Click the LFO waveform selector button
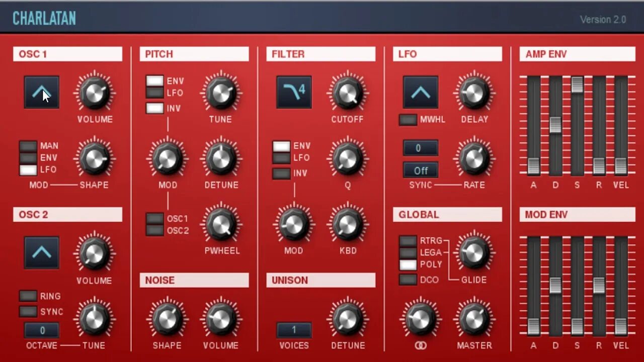Viewport: 644px width, 362px height. pyautogui.click(x=421, y=92)
